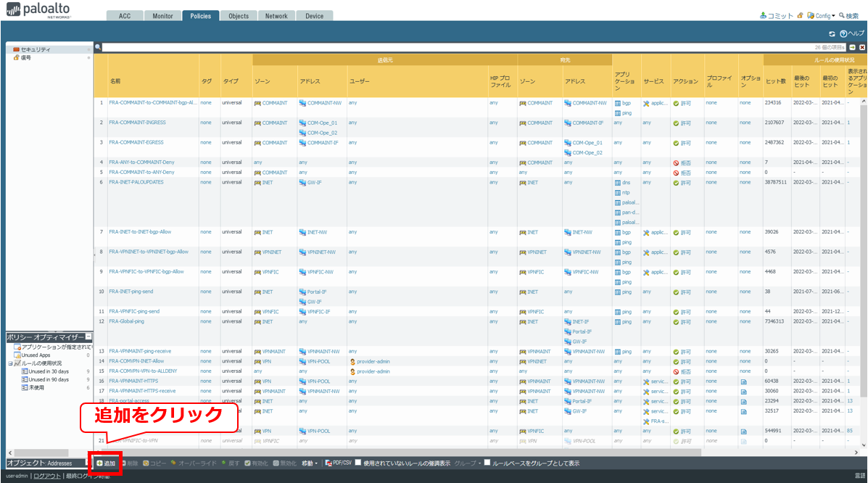The image size is (868, 483).
Task: Enable 使用されていないルールの強調表示 checkbox
Action: tap(358, 463)
